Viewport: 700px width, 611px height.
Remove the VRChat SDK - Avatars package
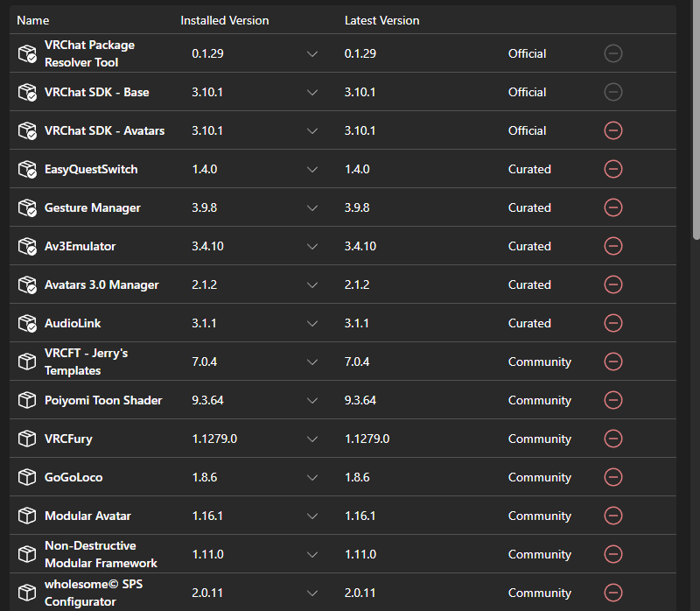(613, 130)
